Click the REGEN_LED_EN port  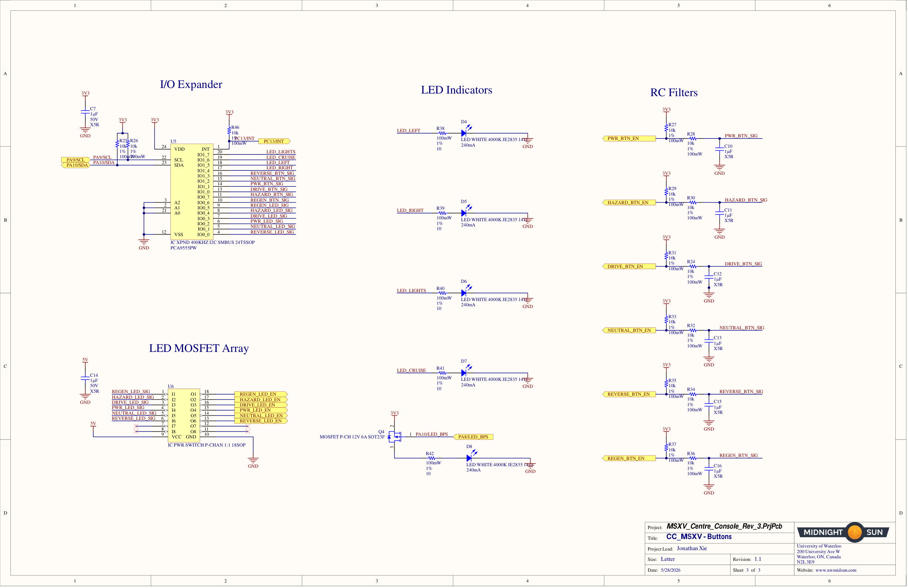coord(261,394)
